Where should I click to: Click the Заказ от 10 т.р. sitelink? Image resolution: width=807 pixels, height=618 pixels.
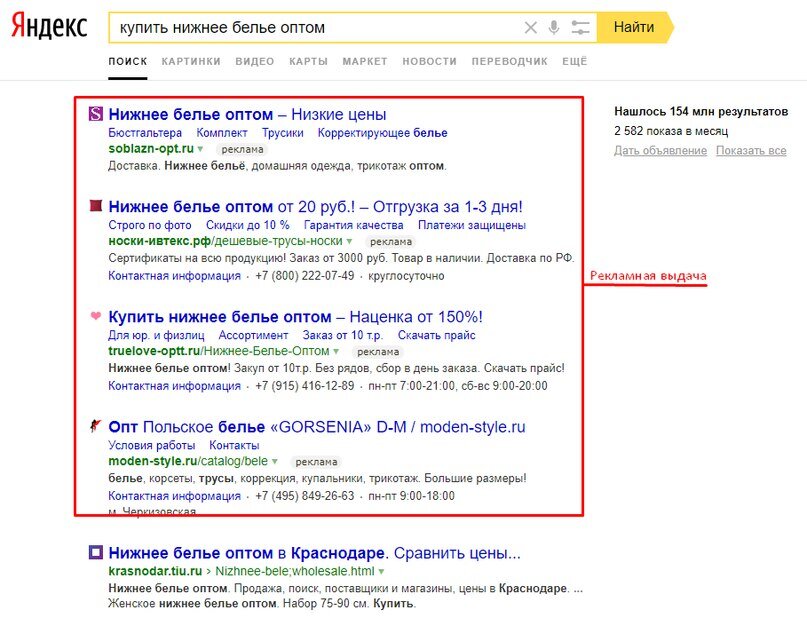click(x=343, y=335)
